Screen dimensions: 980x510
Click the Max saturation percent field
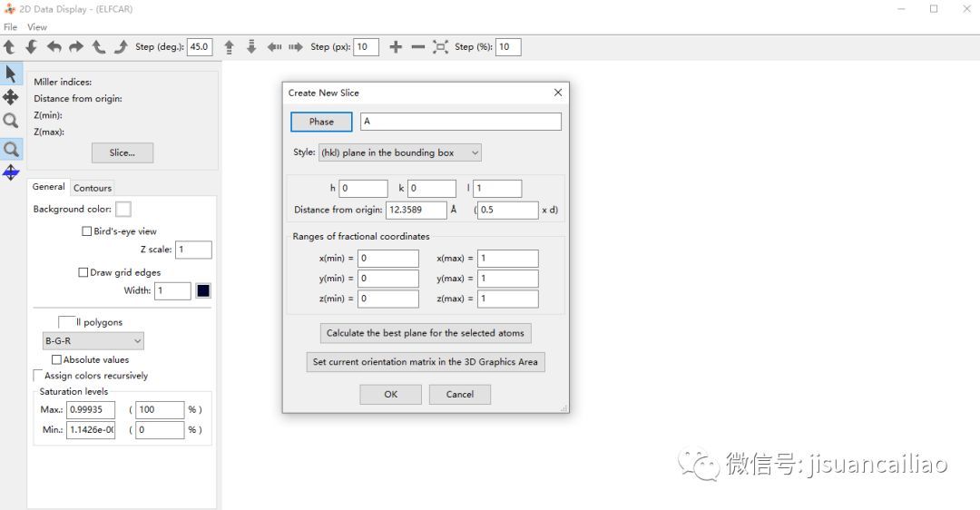(160, 410)
